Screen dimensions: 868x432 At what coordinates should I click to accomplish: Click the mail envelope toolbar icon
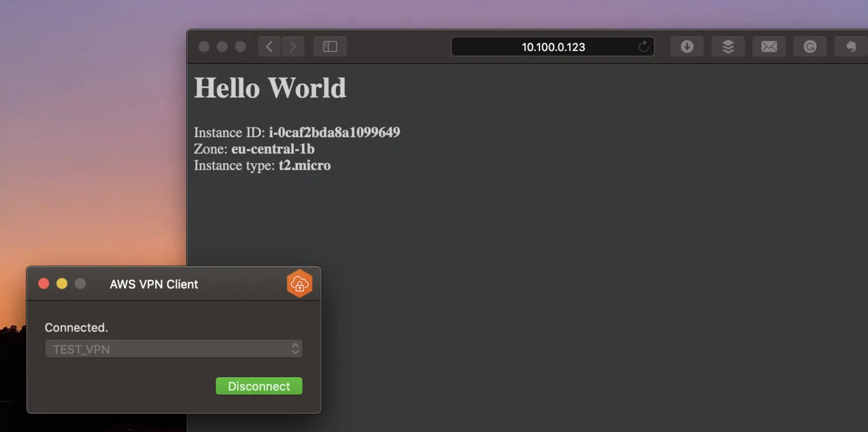pos(769,47)
